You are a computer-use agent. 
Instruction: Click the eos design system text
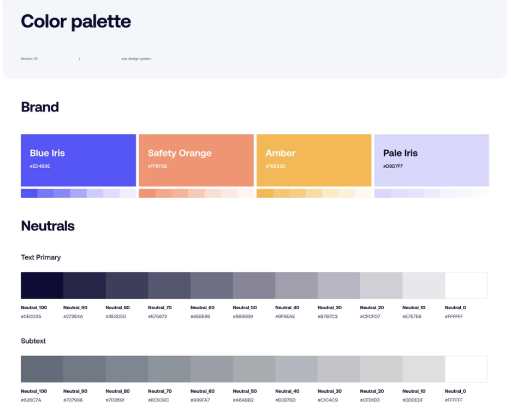click(x=136, y=58)
